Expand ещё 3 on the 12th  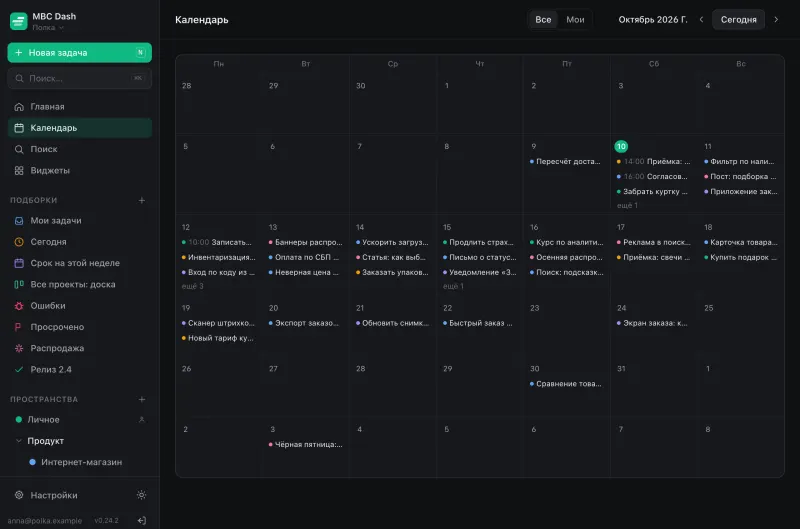pyautogui.click(x=192, y=286)
